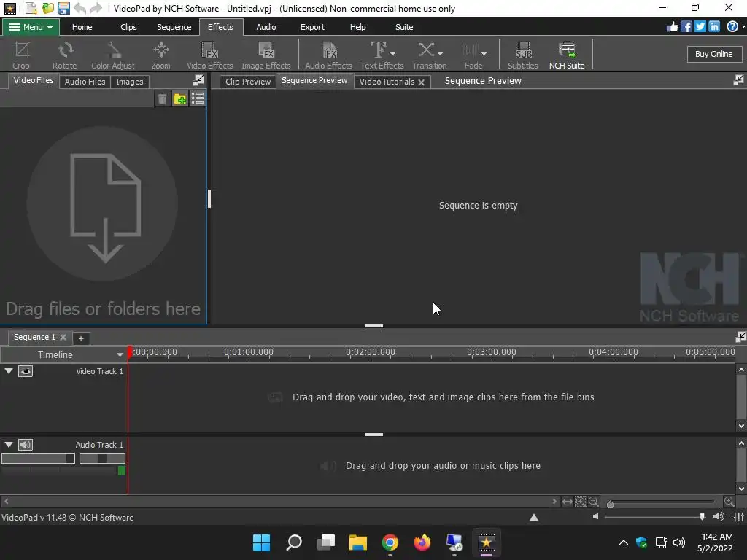The image size is (747, 560).
Task: Close the Sequence 1 tab
Action: pos(63,337)
